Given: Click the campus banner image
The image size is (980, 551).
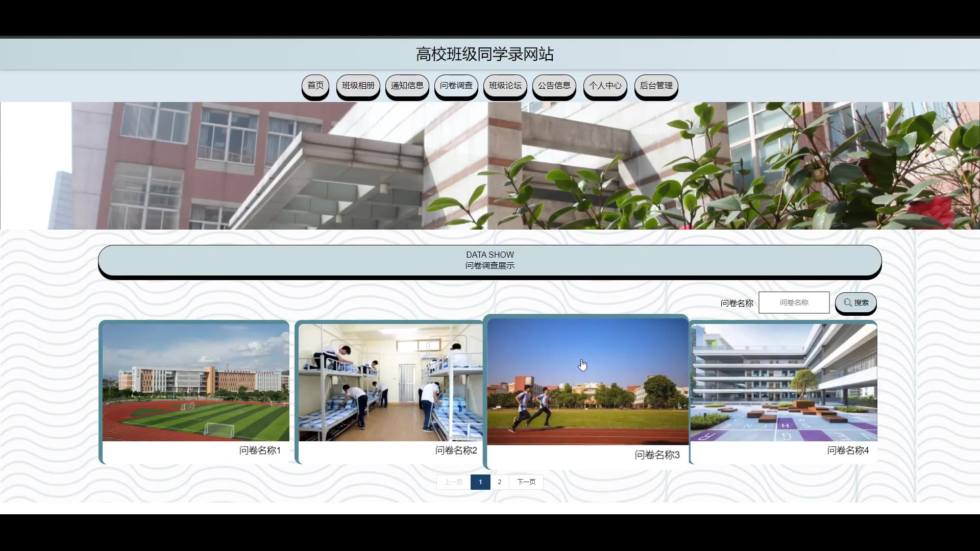Looking at the screenshot, I should [490, 166].
